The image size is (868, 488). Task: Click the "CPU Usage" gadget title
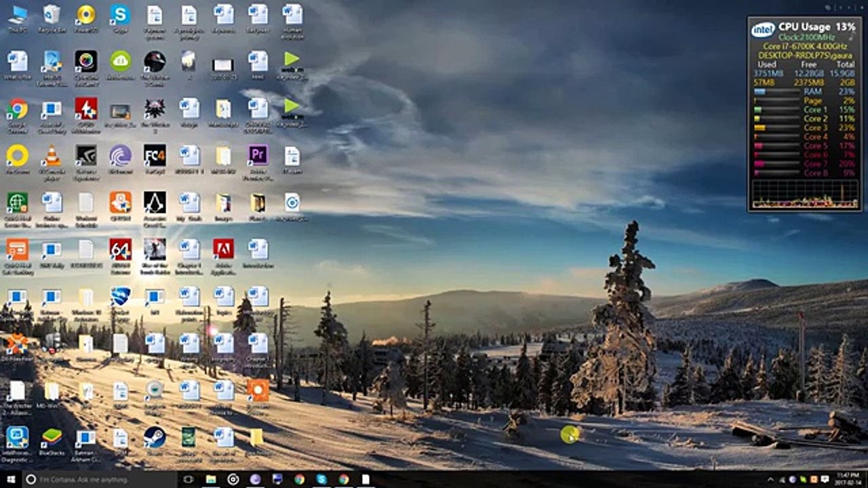(804, 26)
